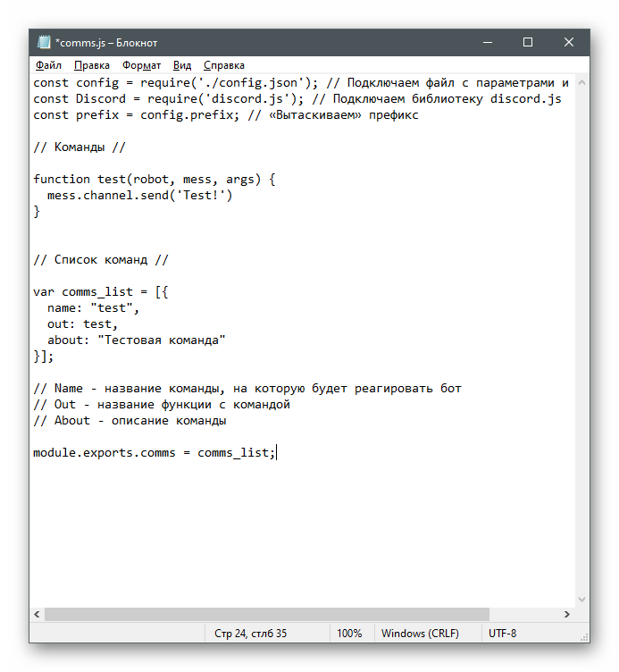This screenshot has height=672, width=619.
Task: Close the comms.js Notepad window
Action: point(569,42)
